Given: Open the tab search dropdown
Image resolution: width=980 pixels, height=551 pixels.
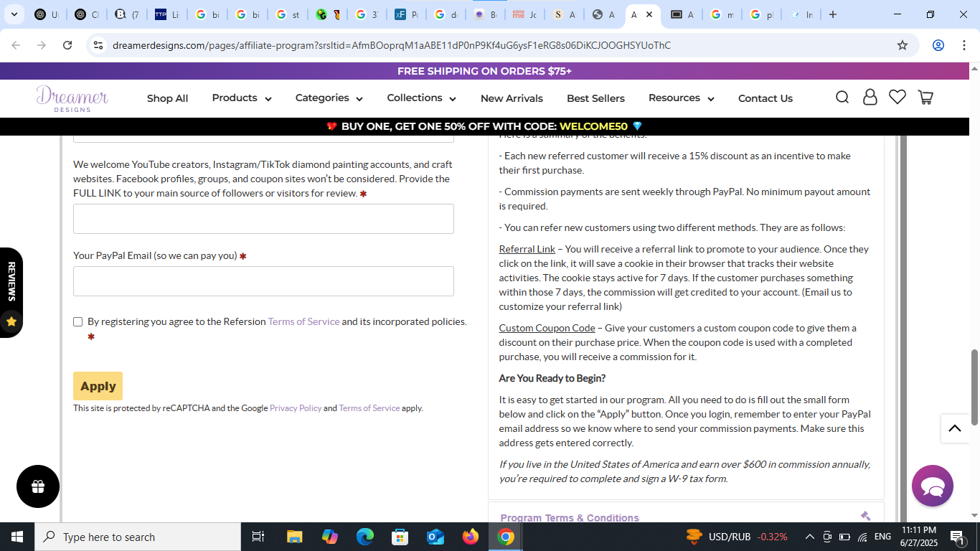Looking at the screenshot, I should [14, 14].
